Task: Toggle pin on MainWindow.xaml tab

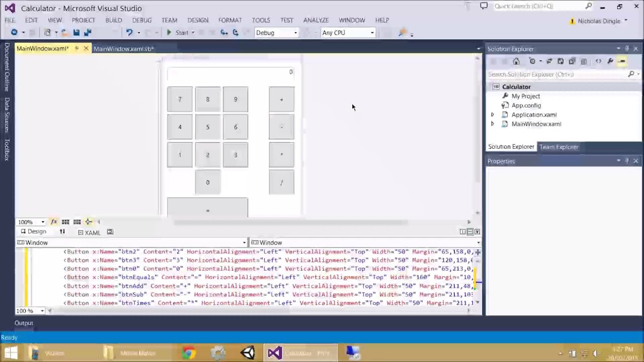Action: pos(76,49)
